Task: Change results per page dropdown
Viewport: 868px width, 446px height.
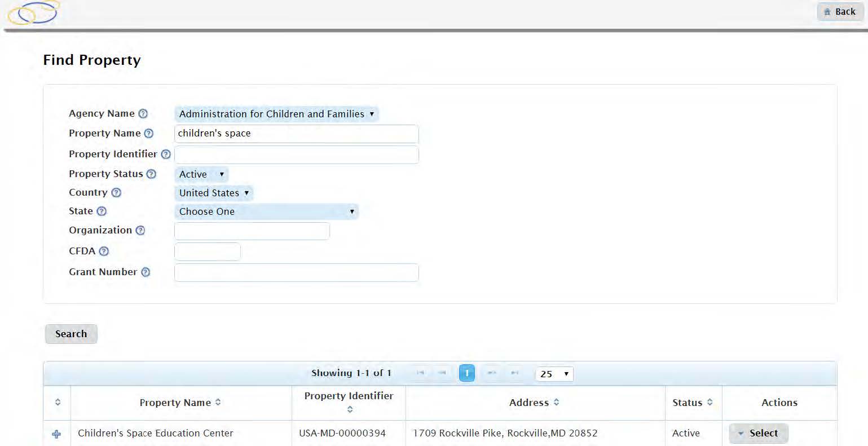Action: coord(554,374)
